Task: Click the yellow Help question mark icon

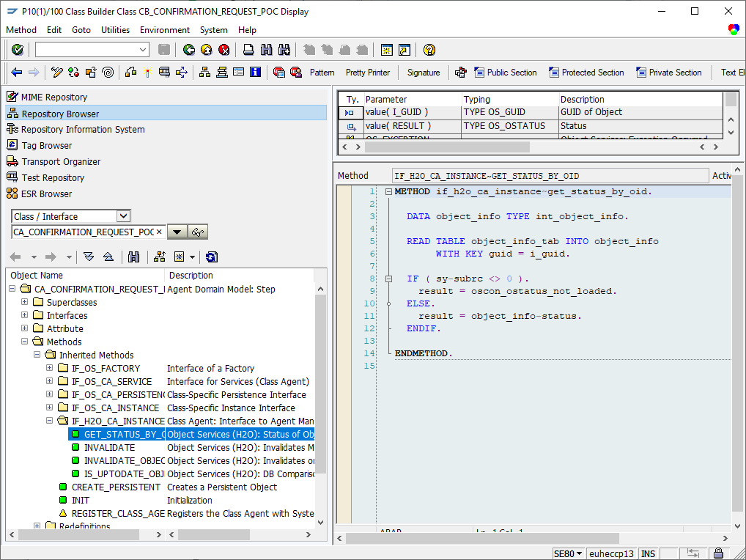Action: pyautogui.click(x=429, y=50)
